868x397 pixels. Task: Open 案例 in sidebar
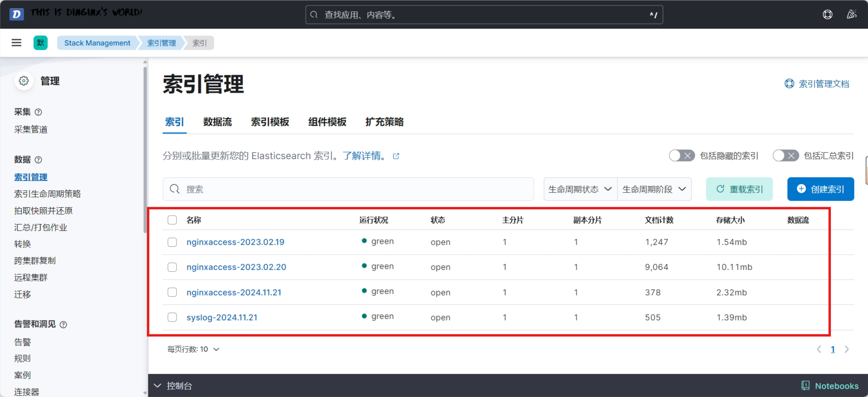(x=22, y=375)
